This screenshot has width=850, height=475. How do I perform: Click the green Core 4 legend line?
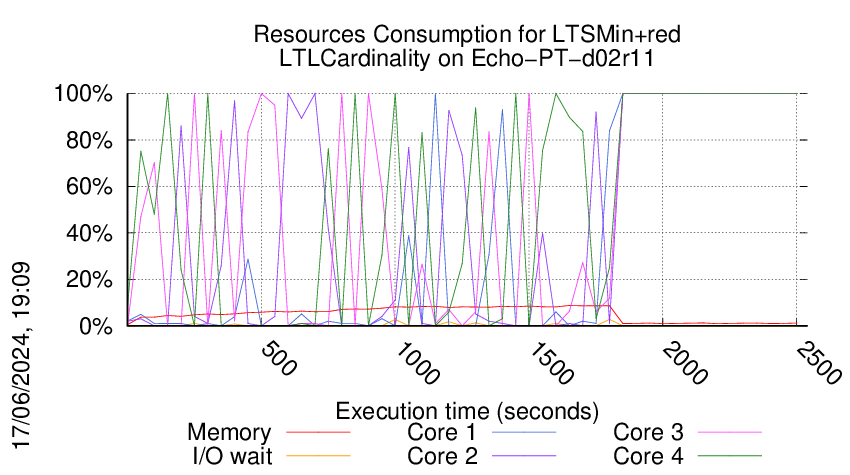[730, 456]
